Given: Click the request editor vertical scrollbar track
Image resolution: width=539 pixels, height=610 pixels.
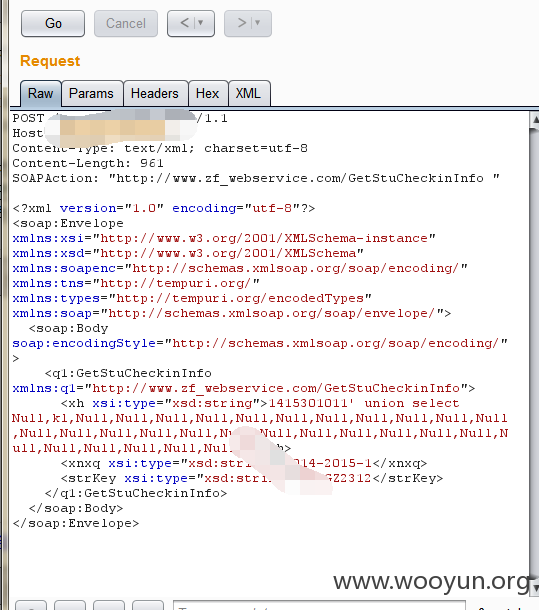Looking at the screenshot, I should (x=535, y=353).
